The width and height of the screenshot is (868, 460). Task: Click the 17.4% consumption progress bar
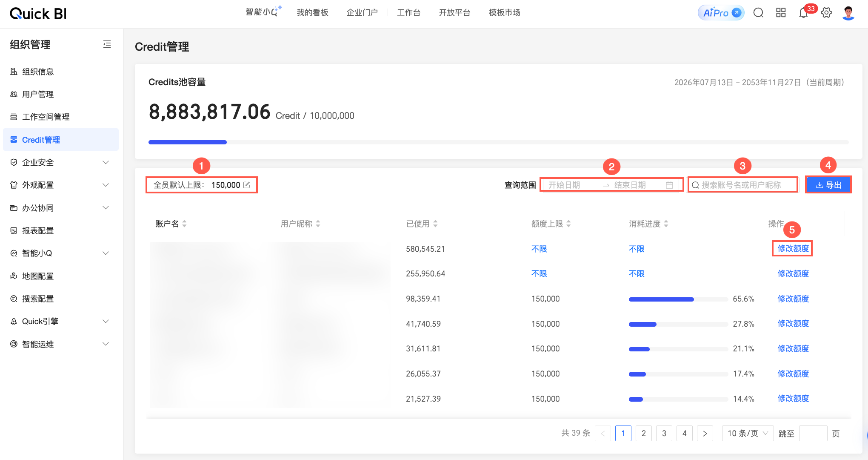point(678,374)
